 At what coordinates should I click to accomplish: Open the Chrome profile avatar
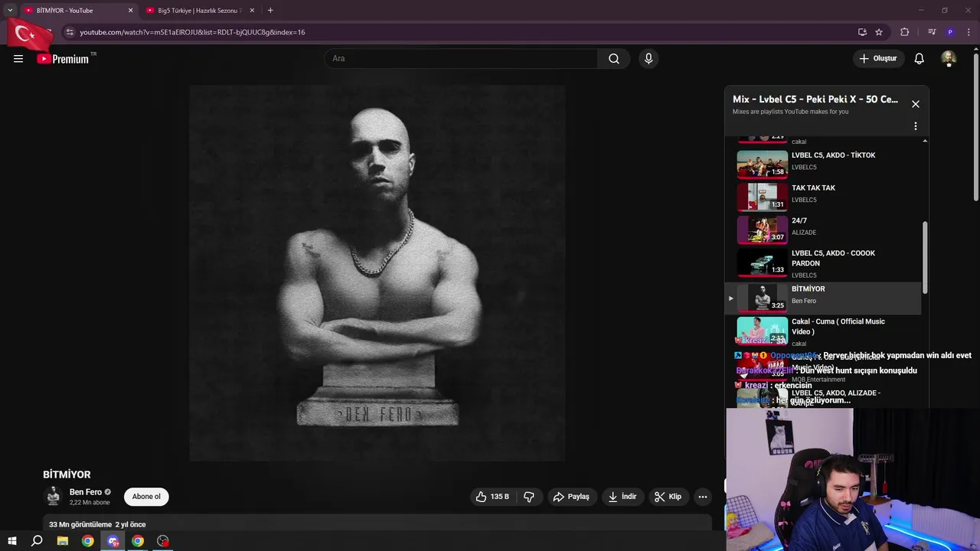(950, 32)
